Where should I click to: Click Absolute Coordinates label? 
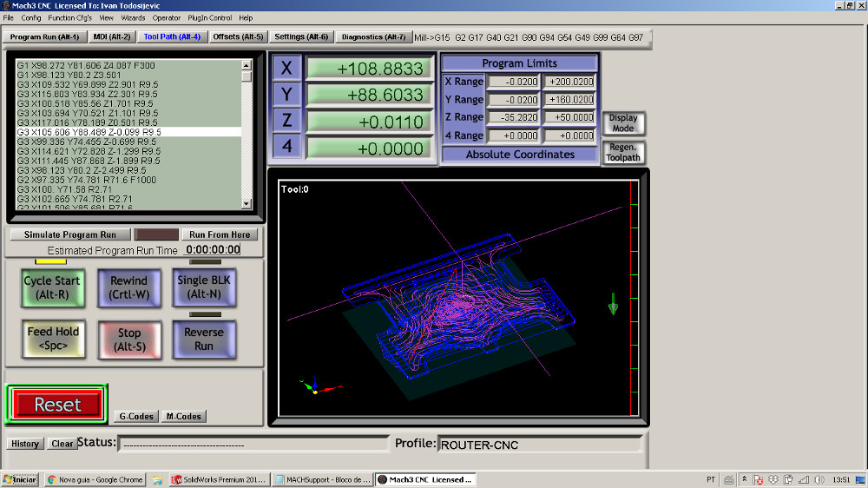pos(520,155)
